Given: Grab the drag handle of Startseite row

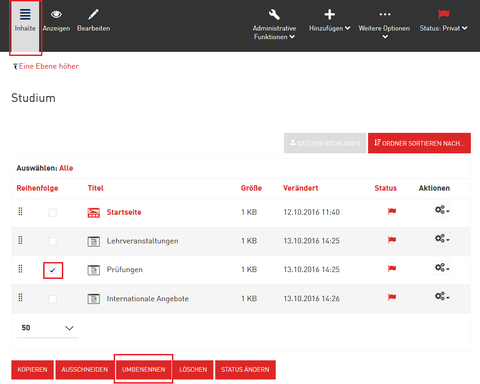Looking at the screenshot, I should coord(20,211).
